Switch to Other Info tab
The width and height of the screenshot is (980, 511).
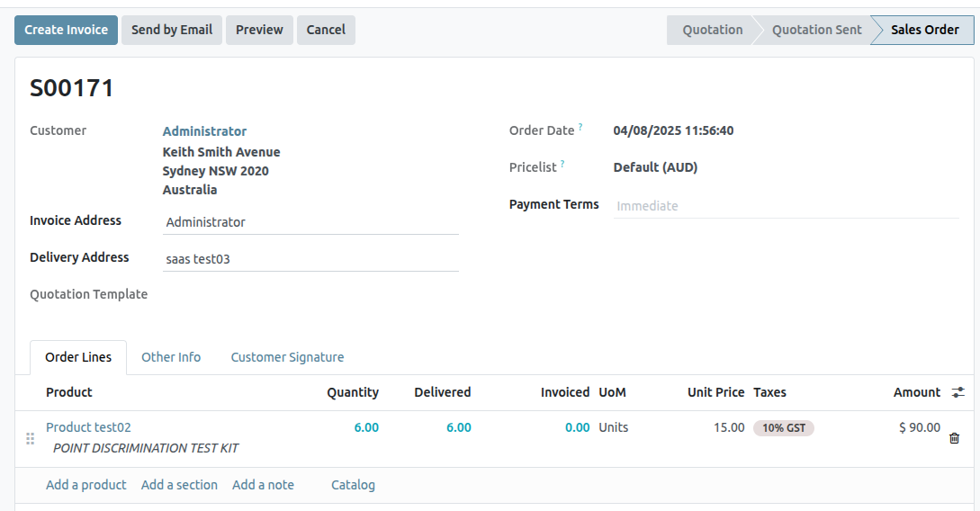pyautogui.click(x=171, y=357)
